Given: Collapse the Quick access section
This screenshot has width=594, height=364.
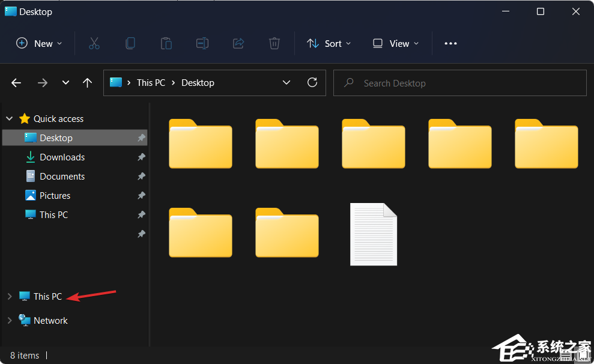Looking at the screenshot, I should (x=10, y=118).
